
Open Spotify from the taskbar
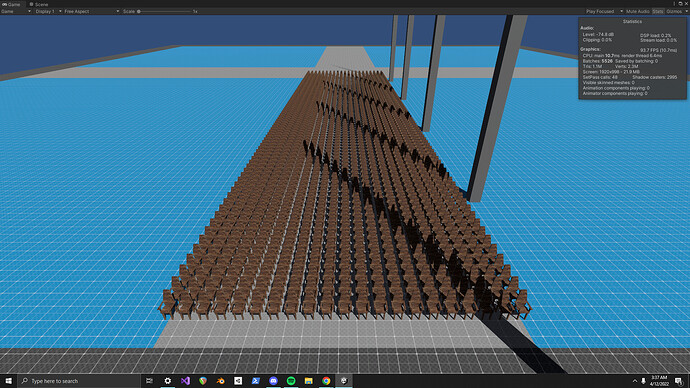[291, 381]
